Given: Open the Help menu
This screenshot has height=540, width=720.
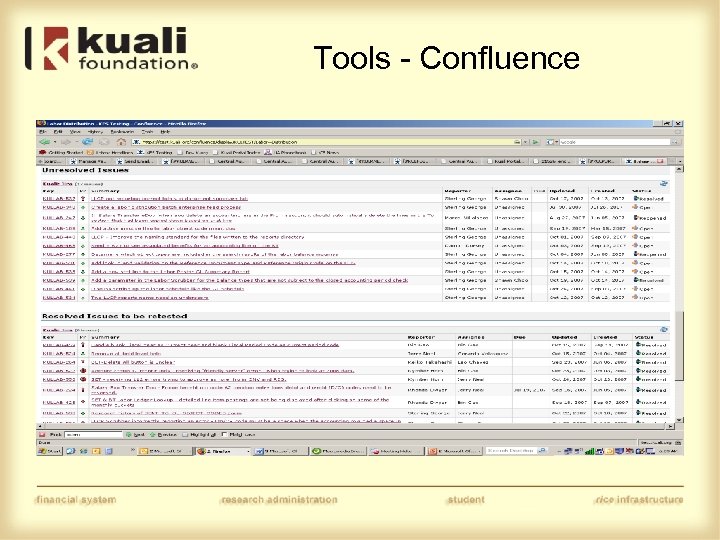Looking at the screenshot, I should pyautogui.click(x=165, y=132).
